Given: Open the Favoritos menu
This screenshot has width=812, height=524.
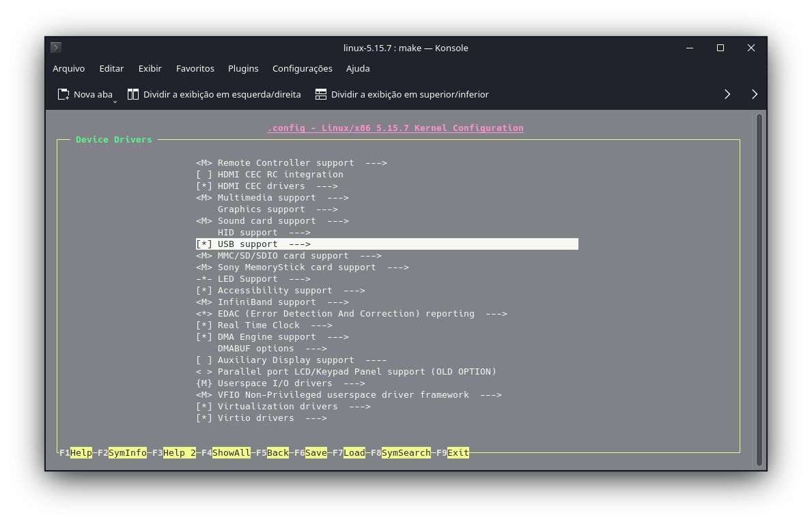Looking at the screenshot, I should pos(195,68).
